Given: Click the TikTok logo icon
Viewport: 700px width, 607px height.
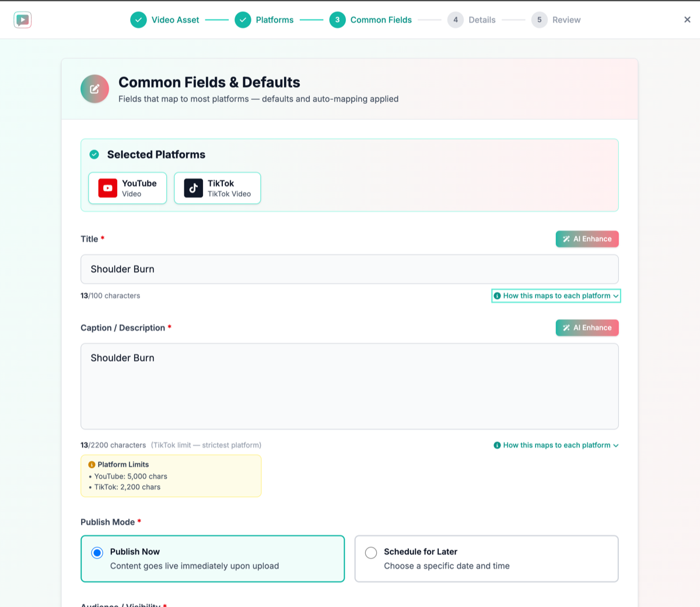Looking at the screenshot, I should pos(194,188).
